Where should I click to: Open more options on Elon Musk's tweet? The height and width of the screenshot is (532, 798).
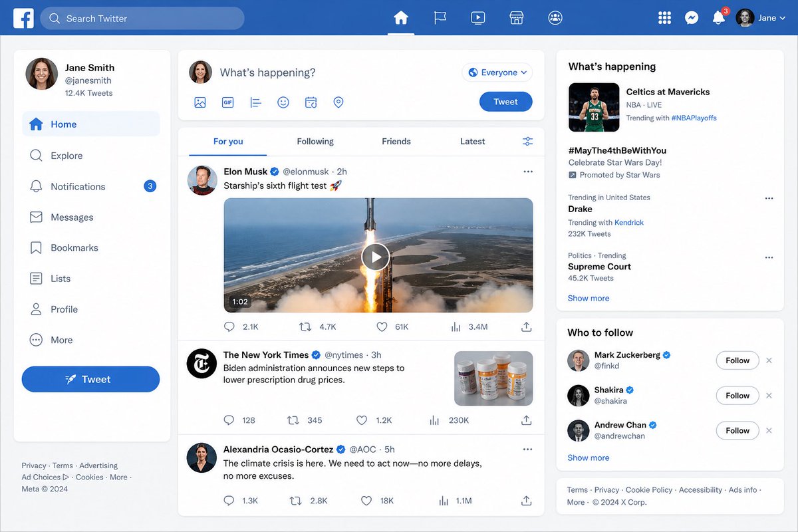pos(528,172)
